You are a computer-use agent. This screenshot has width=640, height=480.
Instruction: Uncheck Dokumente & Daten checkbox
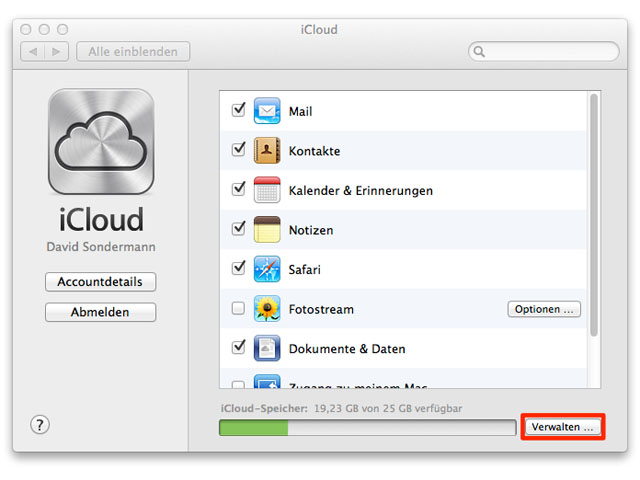click(x=238, y=347)
